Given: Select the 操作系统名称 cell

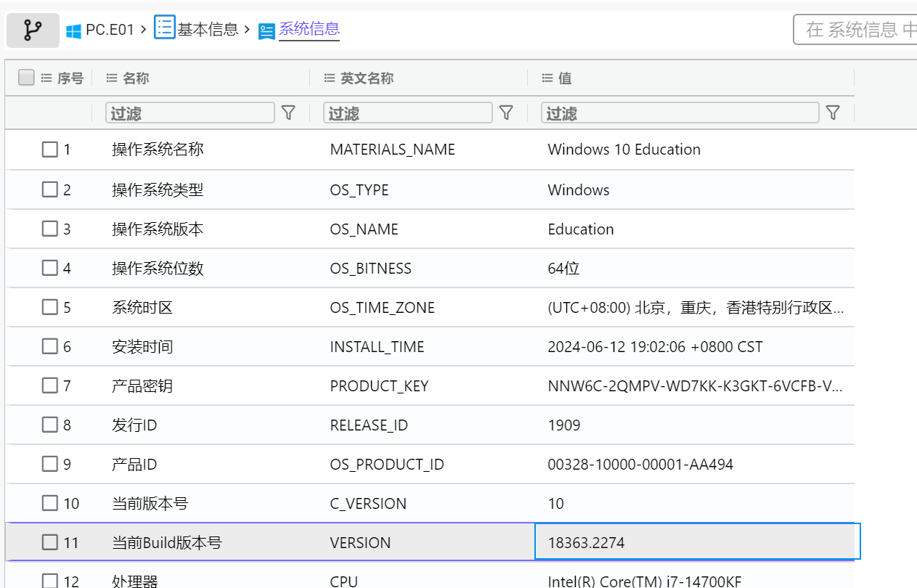Looking at the screenshot, I should tap(158, 150).
